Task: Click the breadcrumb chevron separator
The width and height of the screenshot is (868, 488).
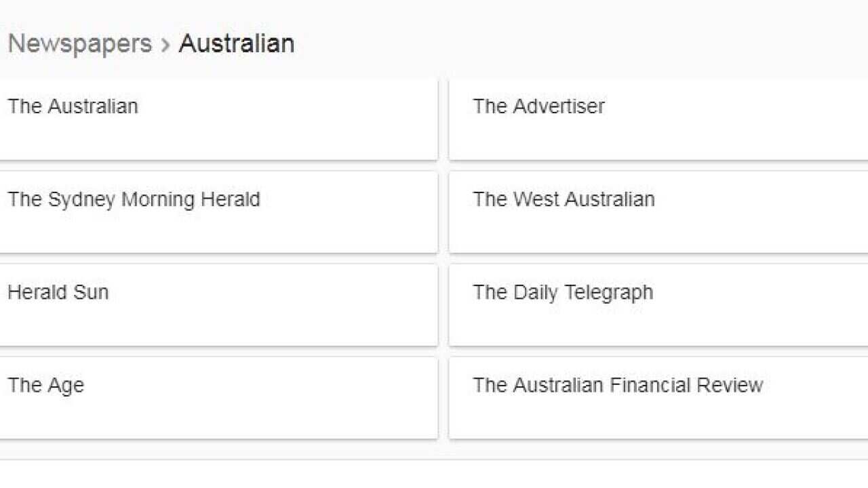Action: click(165, 45)
